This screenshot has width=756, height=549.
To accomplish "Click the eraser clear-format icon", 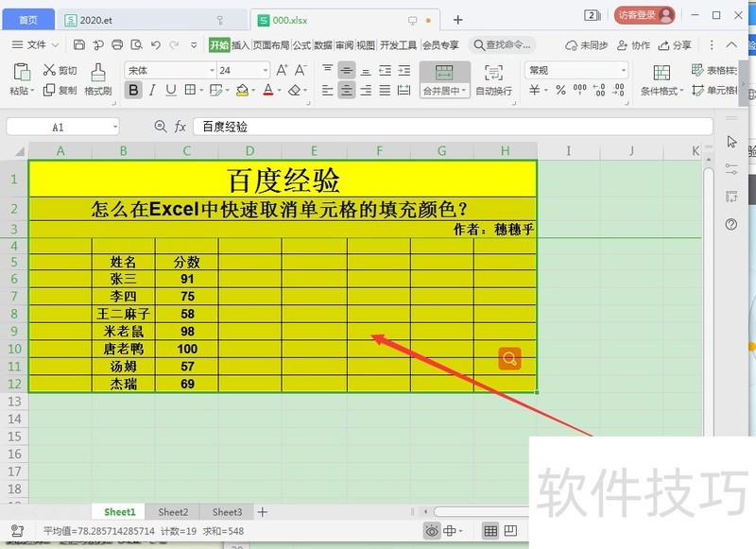I will [x=294, y=90].
